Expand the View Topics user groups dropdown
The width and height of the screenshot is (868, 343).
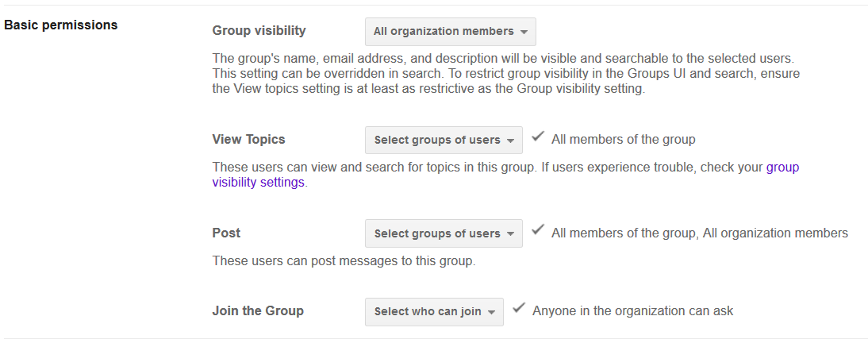(443, 141)
